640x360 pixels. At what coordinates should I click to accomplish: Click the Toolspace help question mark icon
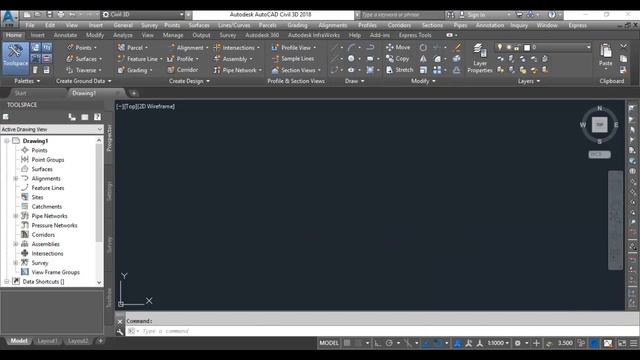[x=97, y=117]
